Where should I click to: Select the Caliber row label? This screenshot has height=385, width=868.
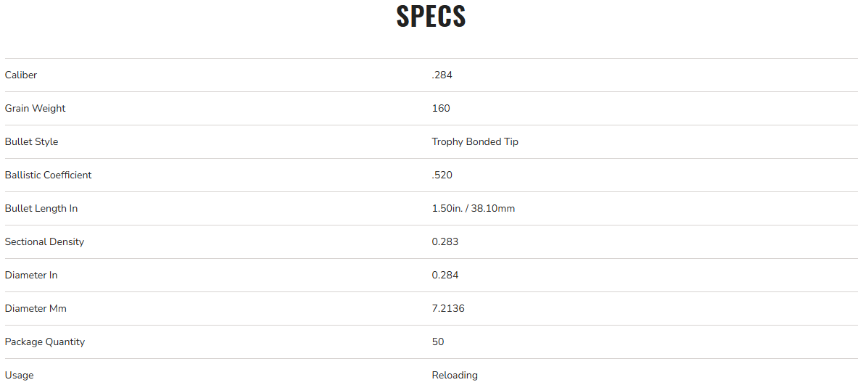point(21,75)
